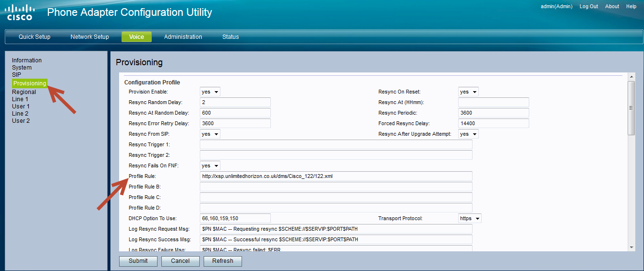Open Regional in the sidebar
644x271 pixels.
(x=24, y=92)
